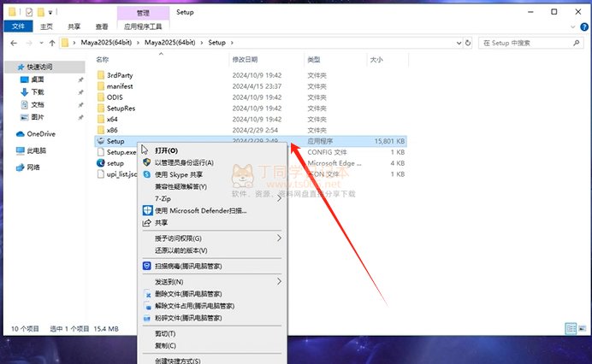592x364 pixels.
Task: Switch to 应用程序工具 tab
Action: (x=143, y=26)
